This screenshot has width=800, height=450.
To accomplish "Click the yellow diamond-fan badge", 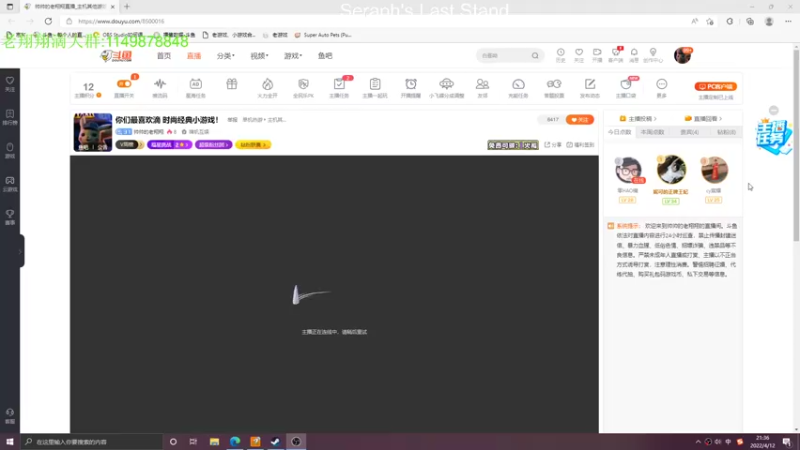I will point(254,145).
